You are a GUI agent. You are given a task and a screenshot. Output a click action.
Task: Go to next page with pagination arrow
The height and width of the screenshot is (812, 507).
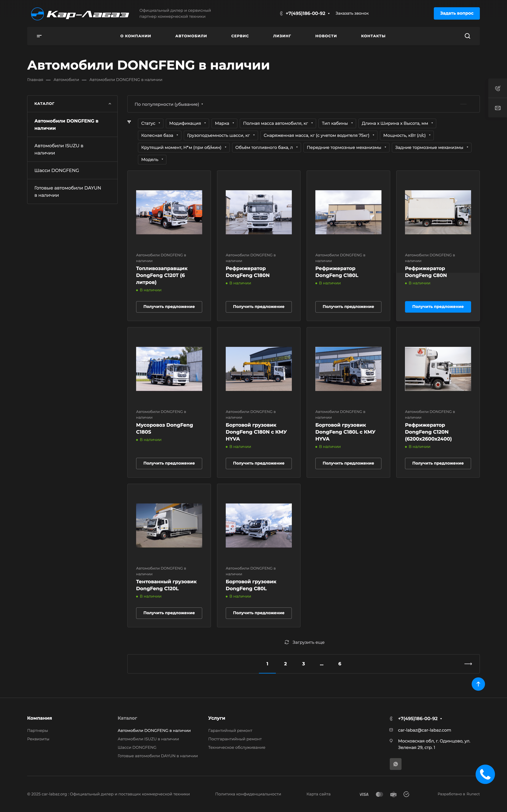pos(468,664)
